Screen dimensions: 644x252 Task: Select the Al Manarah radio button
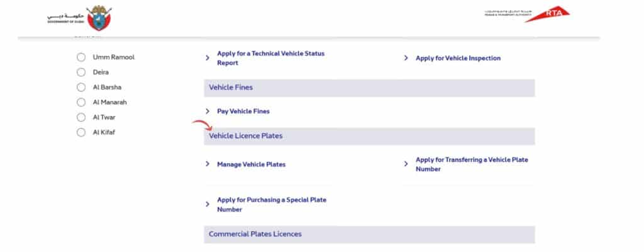pyautogui.click(x=81, y=102)
